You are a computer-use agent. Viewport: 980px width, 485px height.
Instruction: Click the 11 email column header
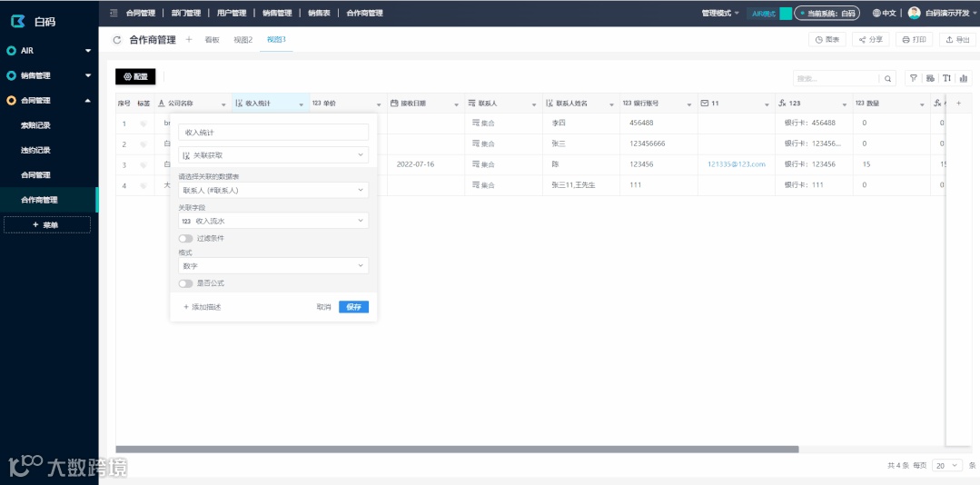pyautogui.click(x=737, y=104)
